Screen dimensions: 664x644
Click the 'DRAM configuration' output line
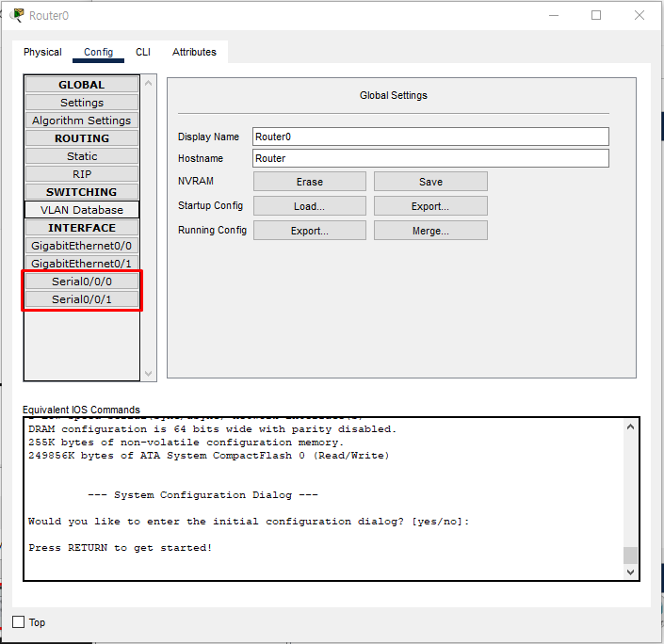212,429
